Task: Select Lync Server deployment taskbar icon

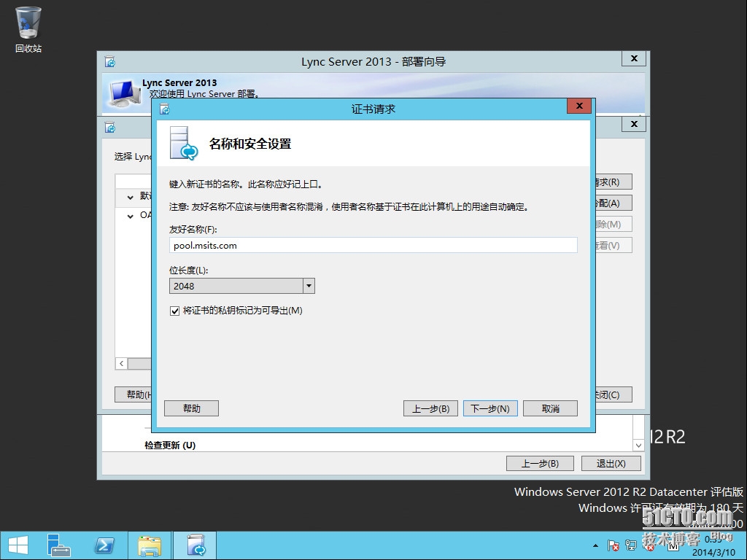Action: click(x=196, y=545)
